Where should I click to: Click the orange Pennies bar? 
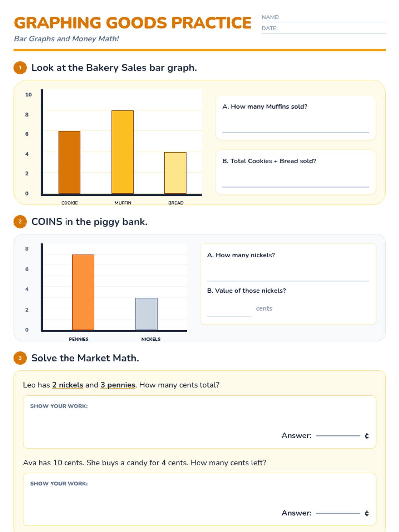point(83,292)
